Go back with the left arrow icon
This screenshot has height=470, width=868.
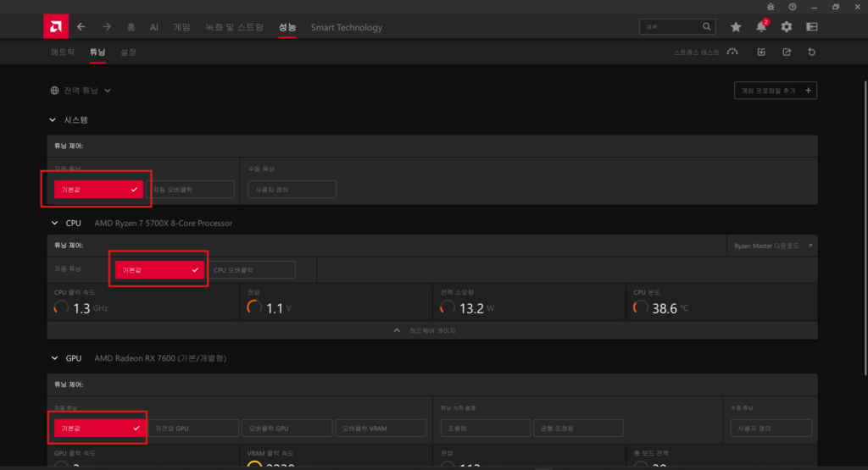coord(81,27)
